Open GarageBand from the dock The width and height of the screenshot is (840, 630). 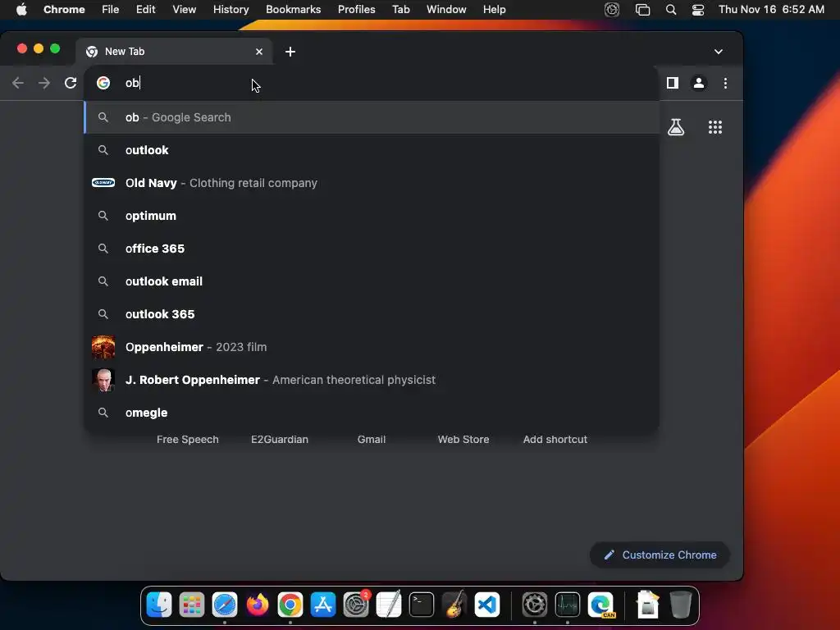[x=454, y=605]
